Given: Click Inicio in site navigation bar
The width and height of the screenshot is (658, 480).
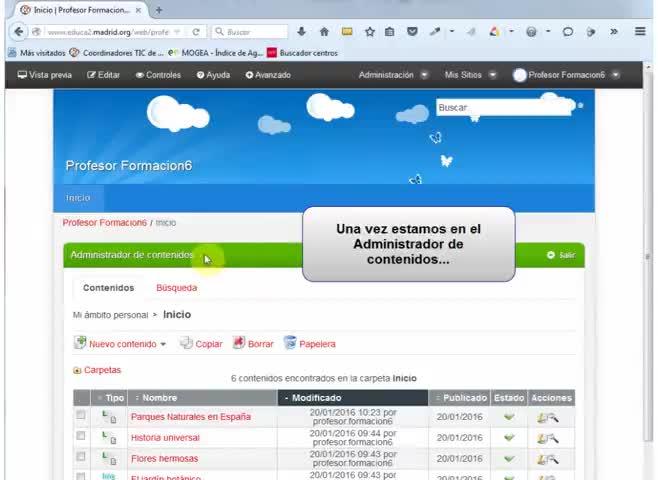Looking at the screenshot, I should [78, 198].
